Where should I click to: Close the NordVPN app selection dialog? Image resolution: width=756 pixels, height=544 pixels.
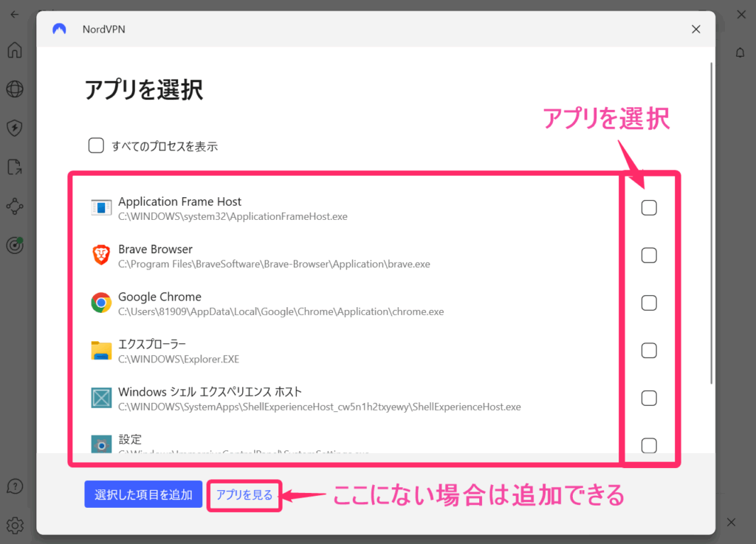[x=695, y=30]
